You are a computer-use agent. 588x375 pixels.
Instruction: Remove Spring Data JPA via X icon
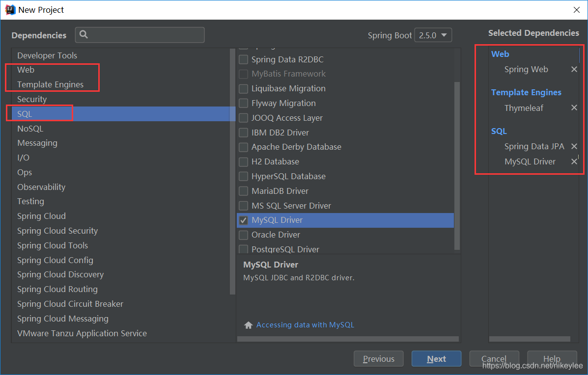click(x=574, y=146)
